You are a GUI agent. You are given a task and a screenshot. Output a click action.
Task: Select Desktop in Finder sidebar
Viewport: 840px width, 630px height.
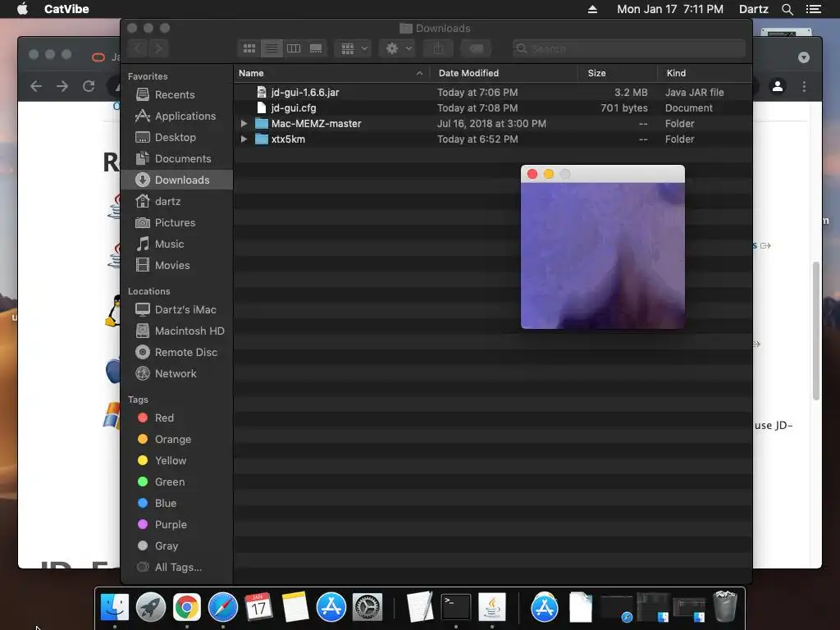point(177,138)
